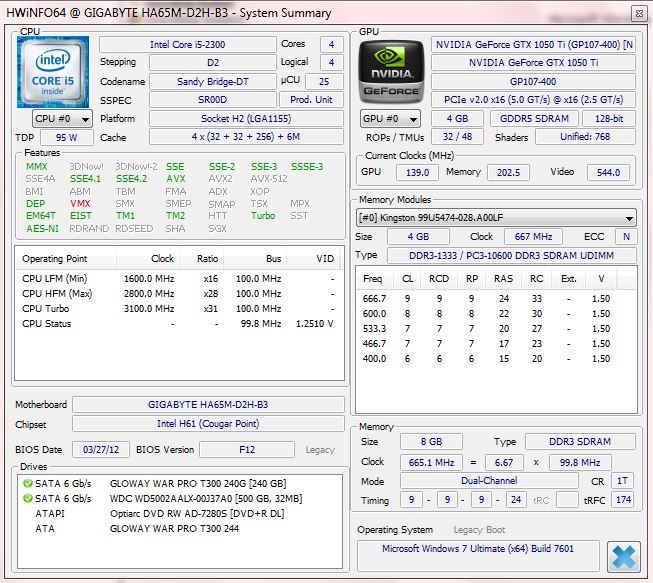
Task: Click the Intel Core i5-2300 name field
Action: [187, 45]
